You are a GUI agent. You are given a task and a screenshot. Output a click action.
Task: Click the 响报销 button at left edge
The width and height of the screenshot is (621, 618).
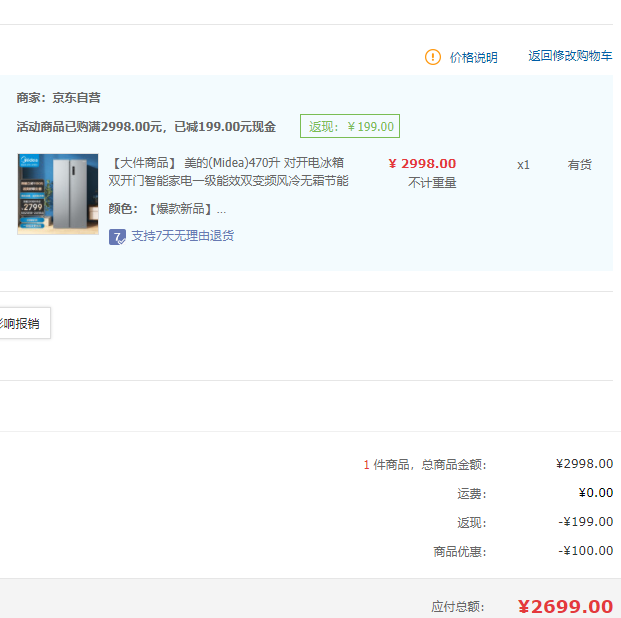point(25,323)
